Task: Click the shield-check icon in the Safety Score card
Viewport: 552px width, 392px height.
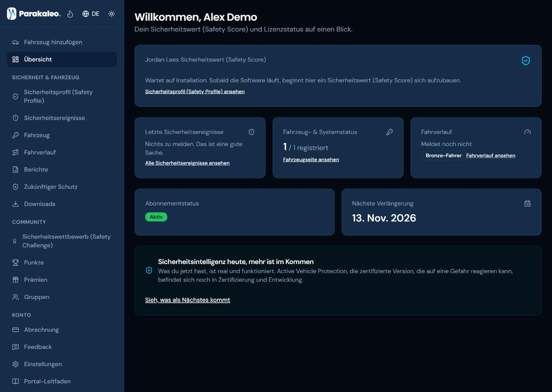Action: tap(526, 61)
